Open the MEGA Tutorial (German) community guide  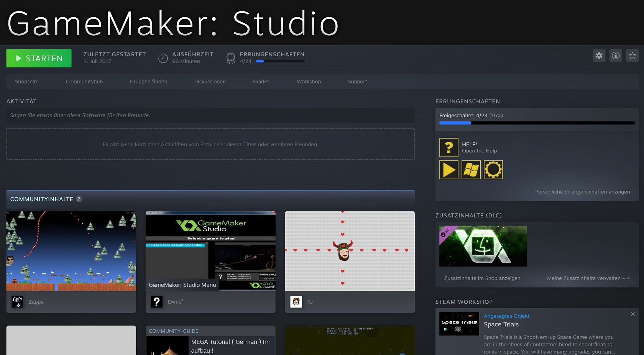click(210, 340)
